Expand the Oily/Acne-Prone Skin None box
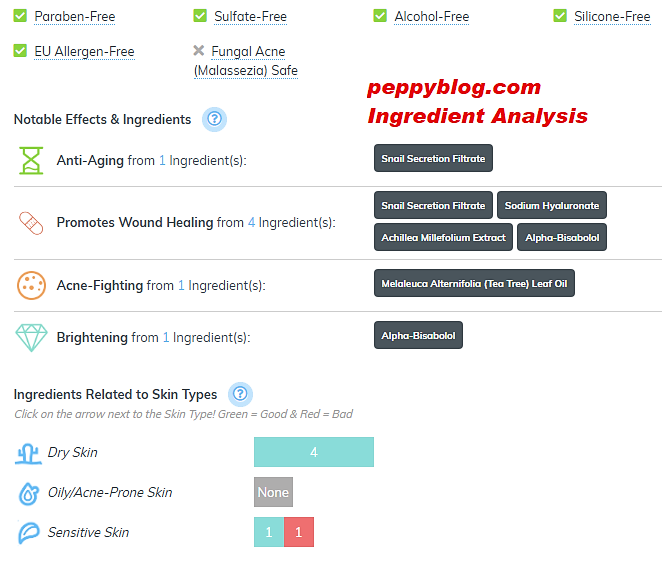 click(x=273, y=492)
